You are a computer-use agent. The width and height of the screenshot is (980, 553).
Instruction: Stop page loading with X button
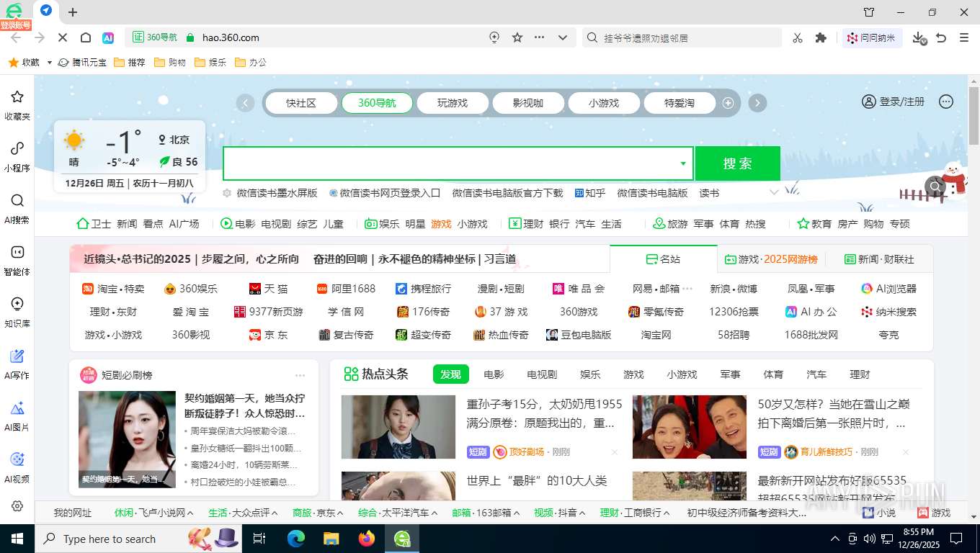pos(62,37)
